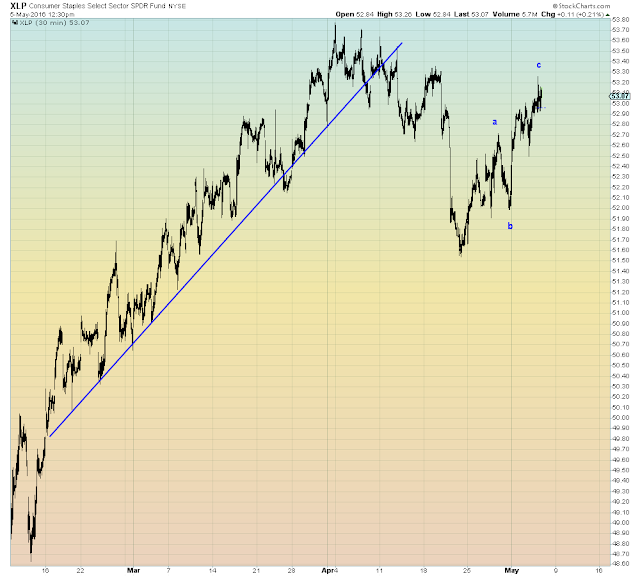
Task: Click the 50.00 price axis label
Action: coord(621,417)
